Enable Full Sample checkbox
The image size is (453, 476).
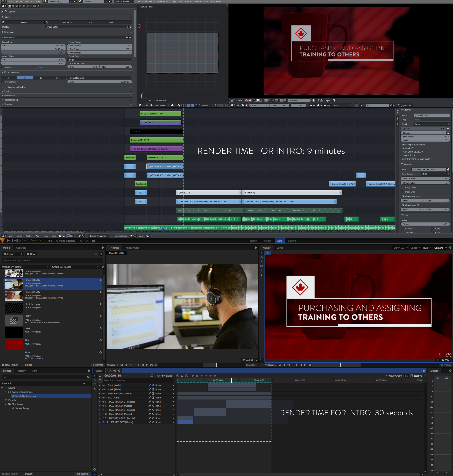pos(3,82)
